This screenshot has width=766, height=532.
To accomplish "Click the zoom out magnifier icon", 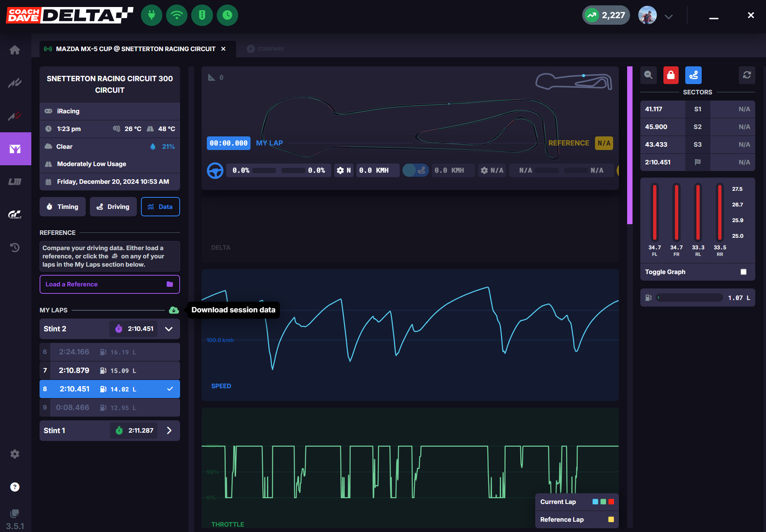I will 649,75.
